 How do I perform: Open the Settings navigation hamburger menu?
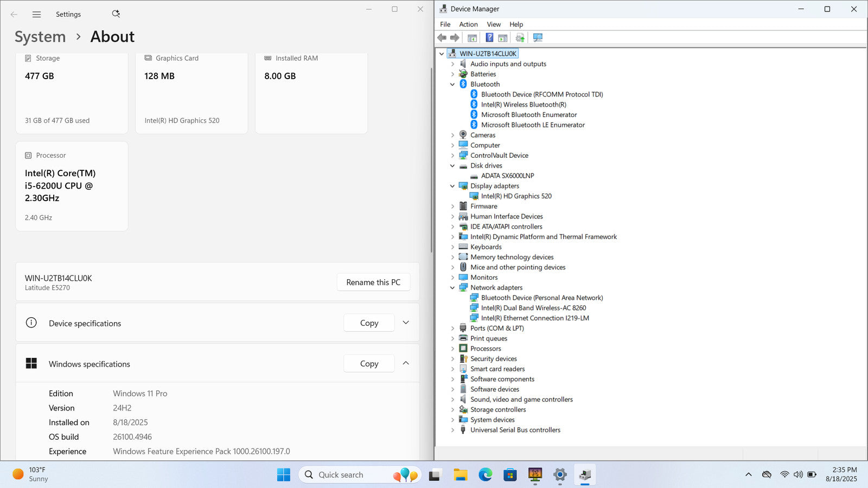[36, 15]
